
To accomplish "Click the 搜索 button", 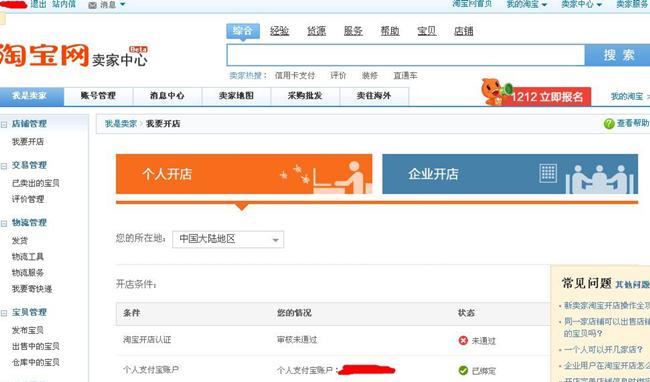I will click(618, 55).
